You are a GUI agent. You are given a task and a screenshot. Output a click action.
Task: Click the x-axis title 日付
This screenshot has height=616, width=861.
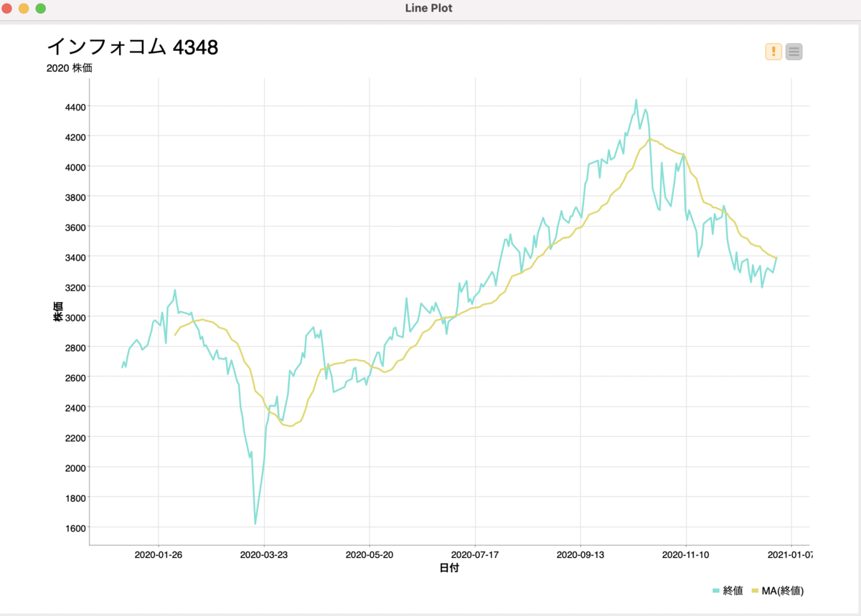pos(449,568)
